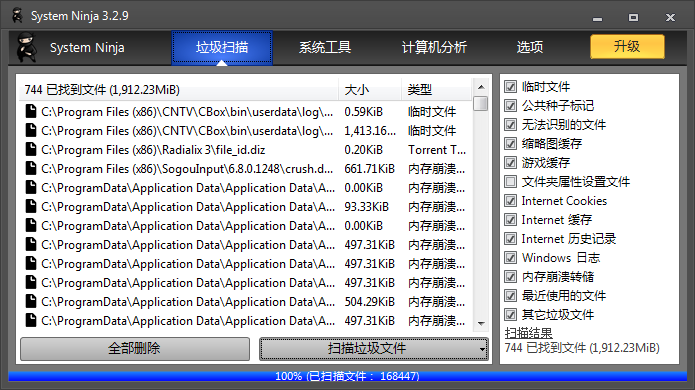
Task: Toggle Internet 缓存 checkbox
Action: [510, 220]
